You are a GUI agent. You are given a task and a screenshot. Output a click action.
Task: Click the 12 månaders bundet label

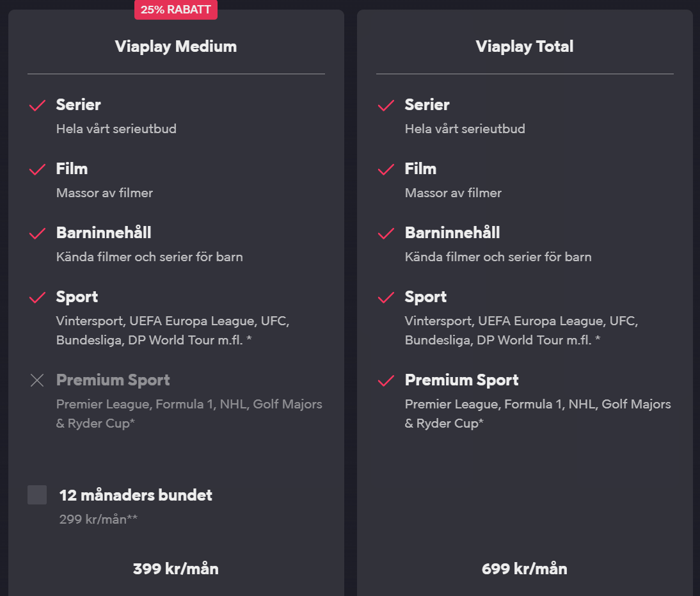(136, 495)
